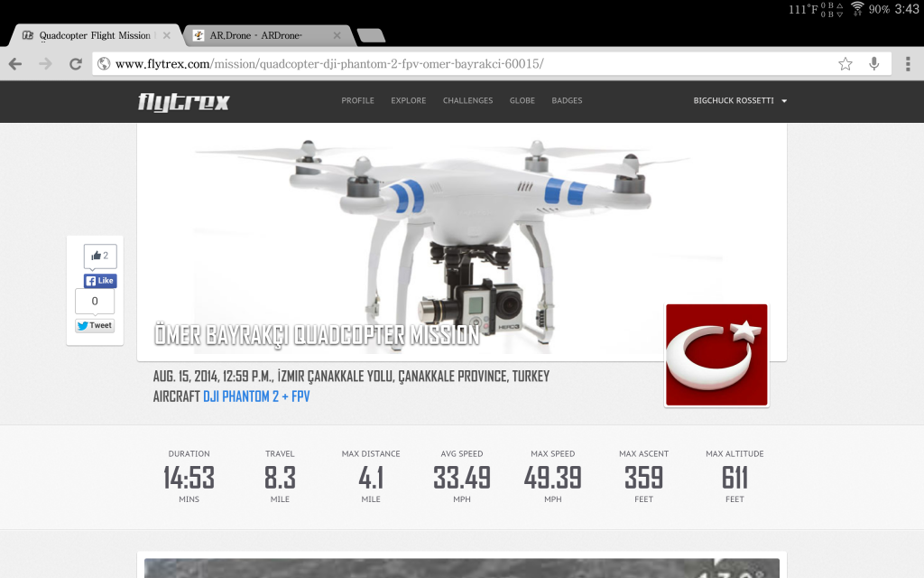Click the Twitter Tweet button
The image size is (924, 578).
(95, 325)
